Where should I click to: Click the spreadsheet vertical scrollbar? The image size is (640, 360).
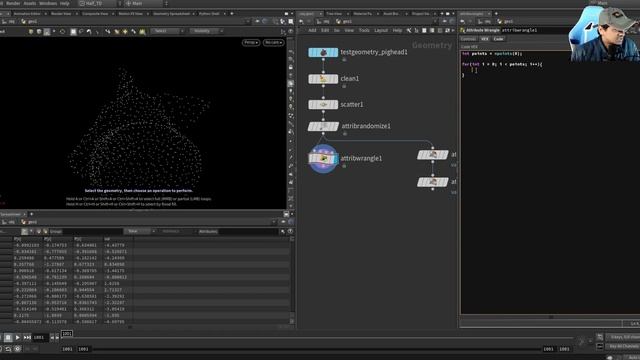292,280
